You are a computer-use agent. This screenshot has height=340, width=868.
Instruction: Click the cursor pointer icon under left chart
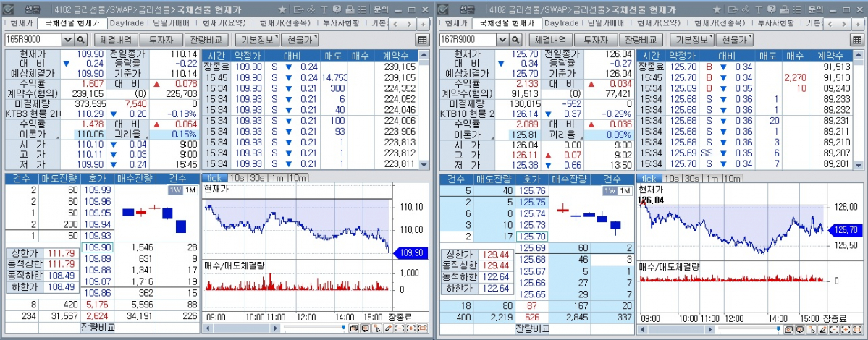[x=376, y=328]
